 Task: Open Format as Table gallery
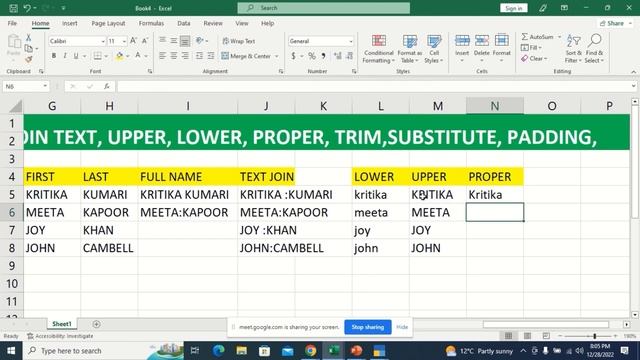409,49
